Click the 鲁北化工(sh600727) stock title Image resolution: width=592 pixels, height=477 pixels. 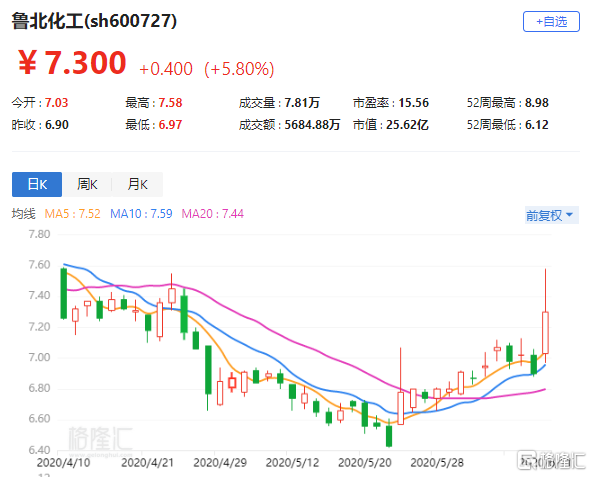(x=94, y=20)
